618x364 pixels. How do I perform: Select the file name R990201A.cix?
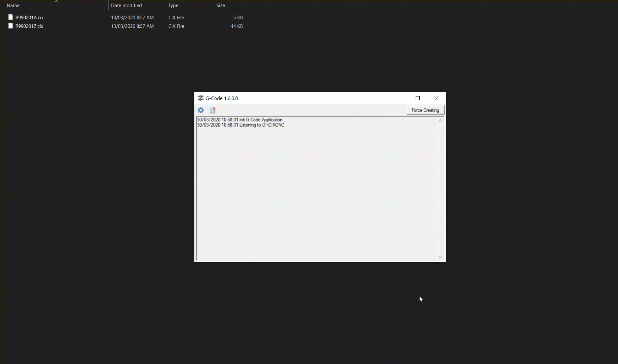point(29,18)
